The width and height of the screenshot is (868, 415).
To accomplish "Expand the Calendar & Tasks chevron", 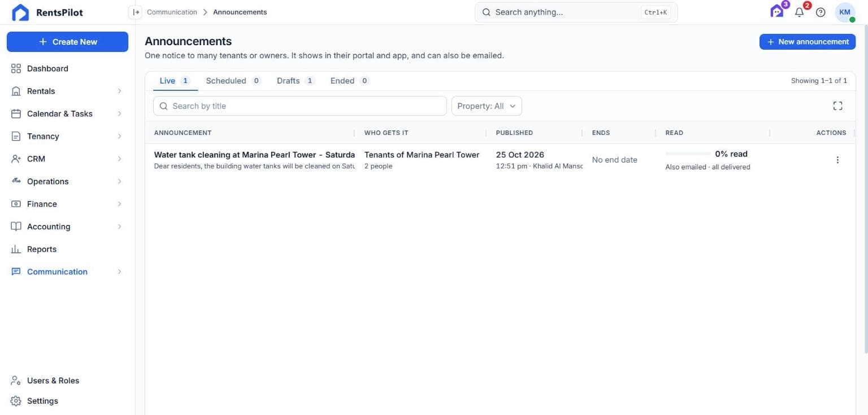I will 119,113.
